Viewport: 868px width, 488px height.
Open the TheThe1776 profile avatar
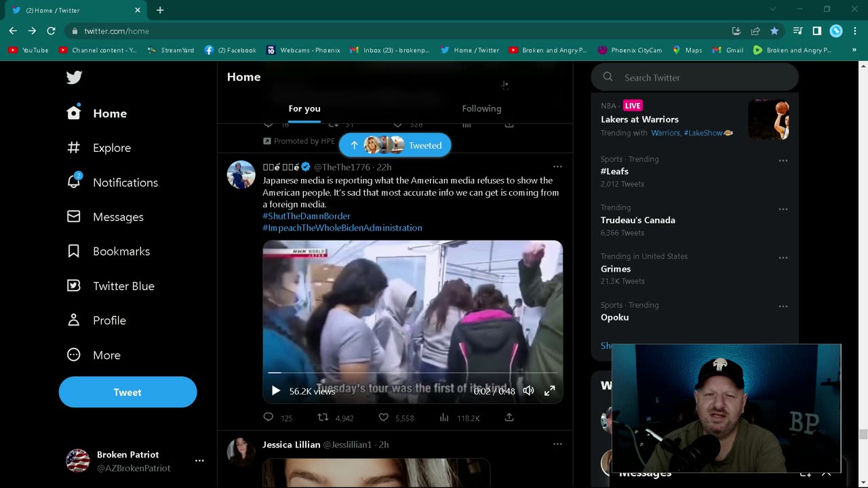click(x=241, y=175)
